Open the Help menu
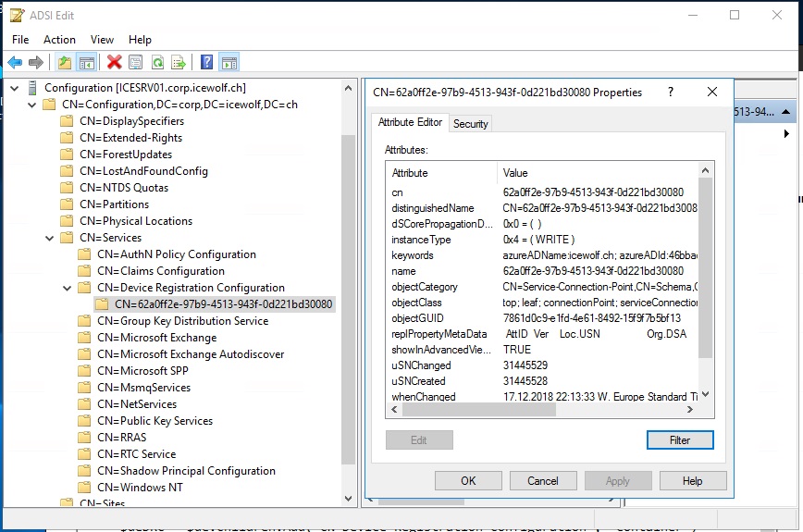803x532 pixels. pyautogui.click(x=140, y=40)
